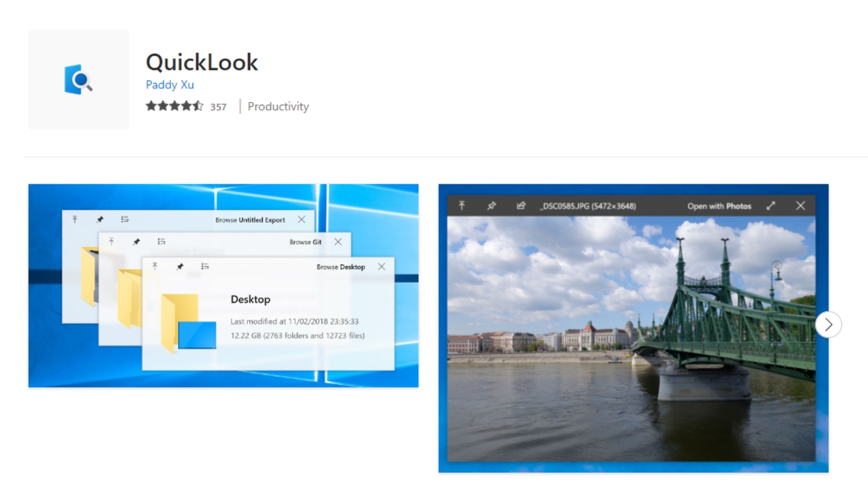Click expand fullscreen icon in photo viewer

click(x=771, y=206)
